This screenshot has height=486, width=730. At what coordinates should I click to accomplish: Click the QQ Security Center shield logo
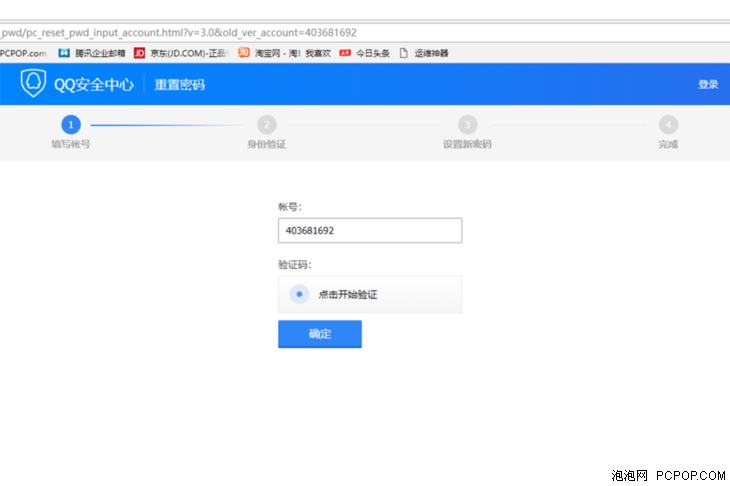tap(34, 84)
